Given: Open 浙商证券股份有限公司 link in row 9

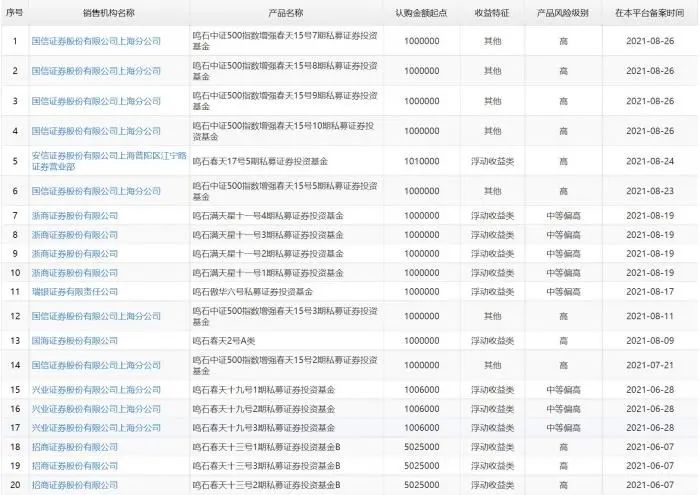Looking at the screenshot, I should point(75,254).
